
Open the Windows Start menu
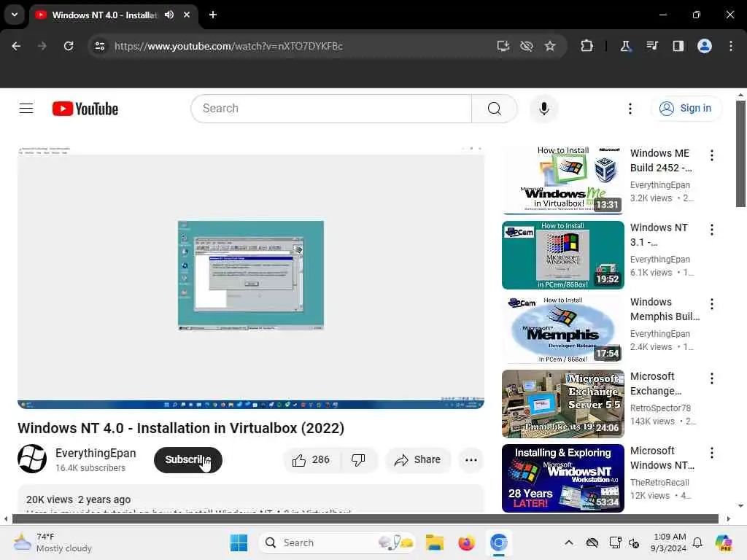click(x=239, y=542)
